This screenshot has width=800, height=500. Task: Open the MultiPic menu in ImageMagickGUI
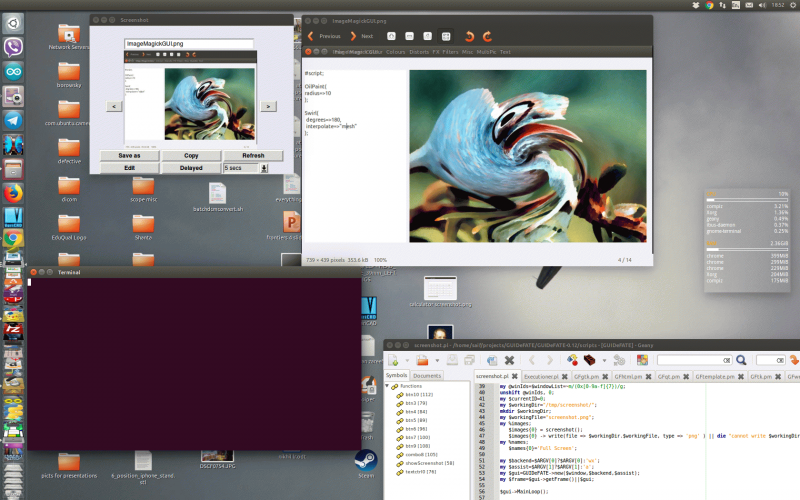coord(486,52)
